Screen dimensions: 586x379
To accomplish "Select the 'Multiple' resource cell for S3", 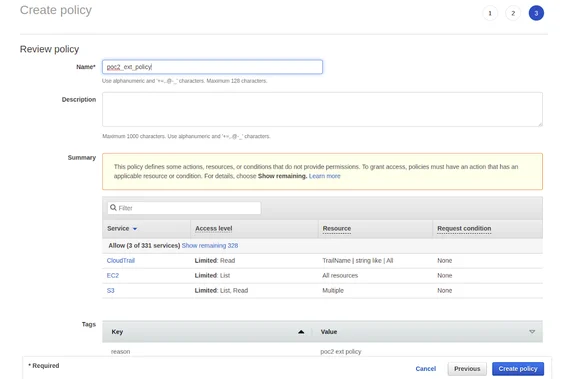I will 333,290.
